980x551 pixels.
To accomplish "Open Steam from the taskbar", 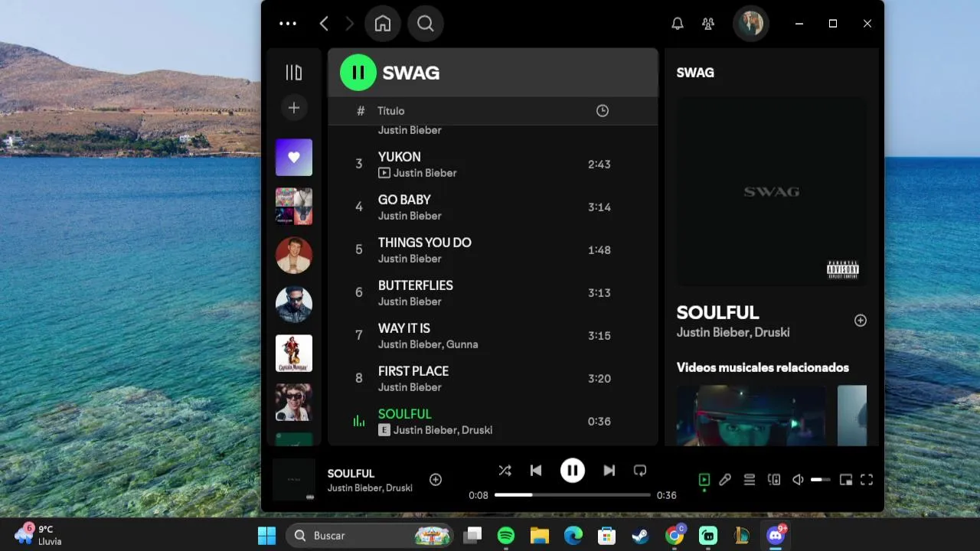I will click(641, 536).
